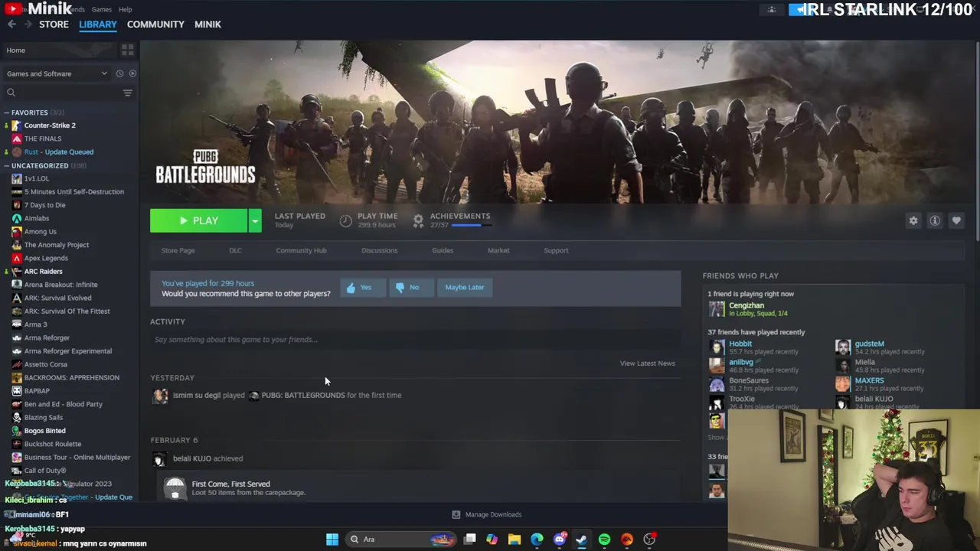
Task: Click View Latest News
Action: click(x=647, y=364)
